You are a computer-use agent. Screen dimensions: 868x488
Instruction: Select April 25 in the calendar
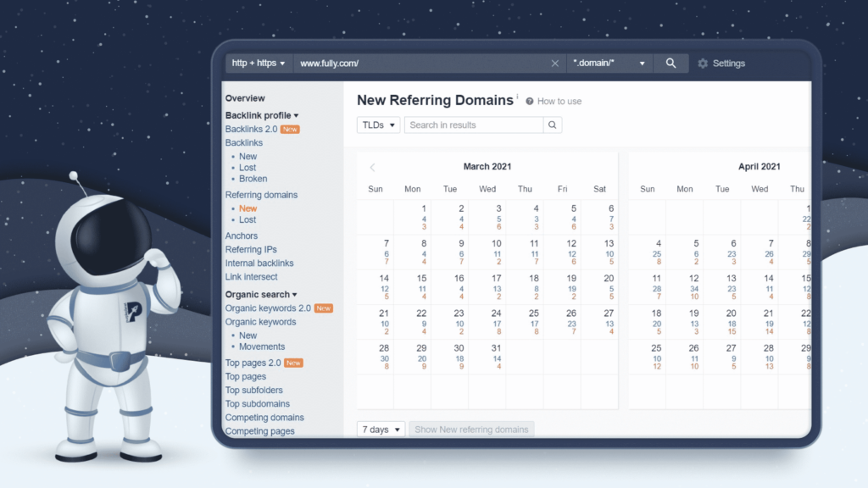(x=648, y=357)
